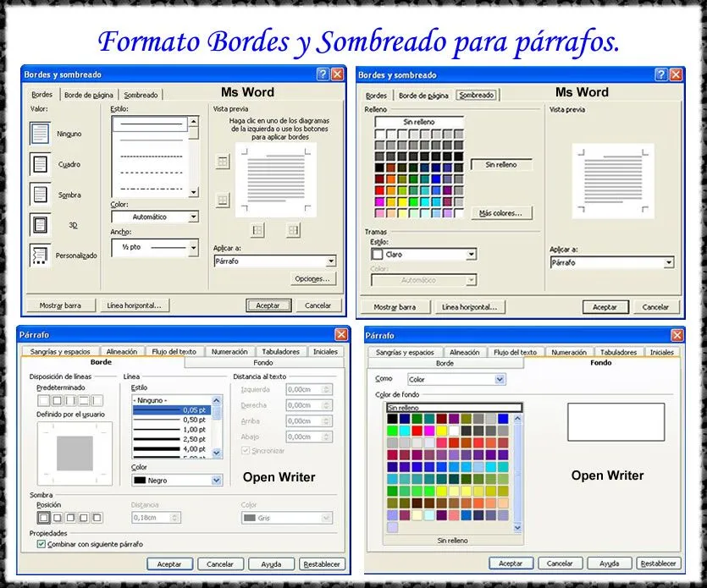Pick Sin relleno entry in Writer color list

click(454, 408)
